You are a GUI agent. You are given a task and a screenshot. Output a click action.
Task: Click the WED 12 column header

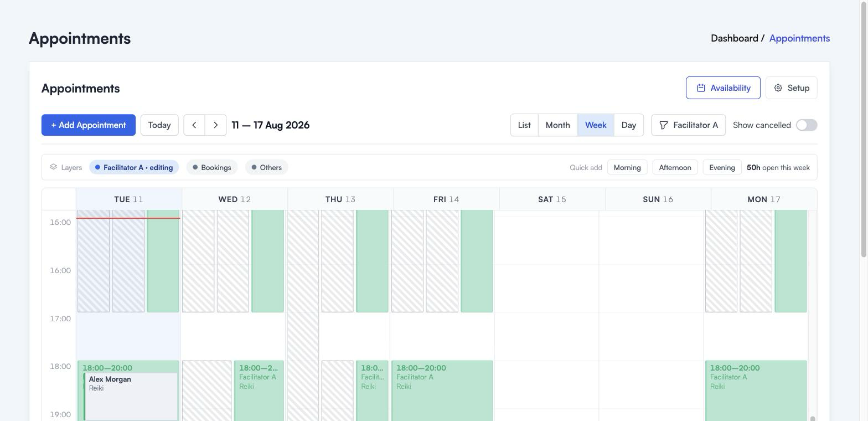pyautogui.click(x=235, y=199)
